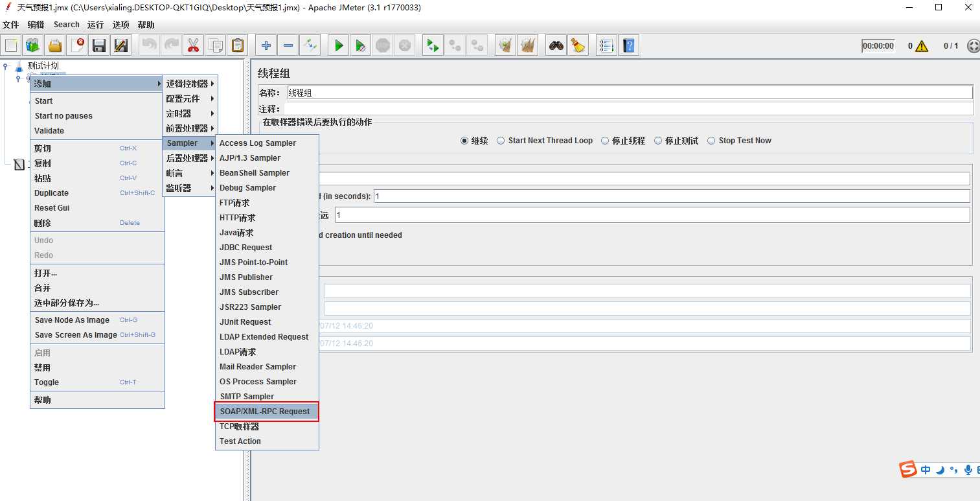The width and height of the screenshot is (980, 501).
Task: Click the Cut scissors toolbar icon
Action: (193, 45)
